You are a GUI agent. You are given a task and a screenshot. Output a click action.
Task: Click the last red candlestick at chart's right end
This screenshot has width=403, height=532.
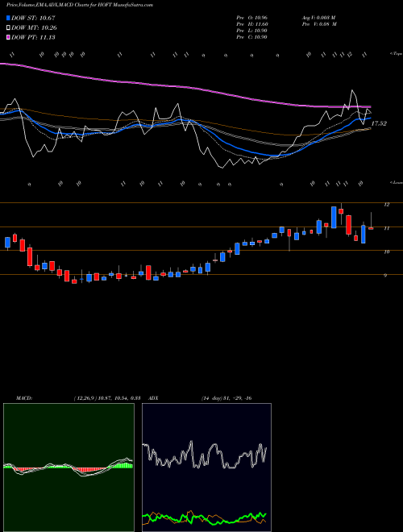click(371, 228)
